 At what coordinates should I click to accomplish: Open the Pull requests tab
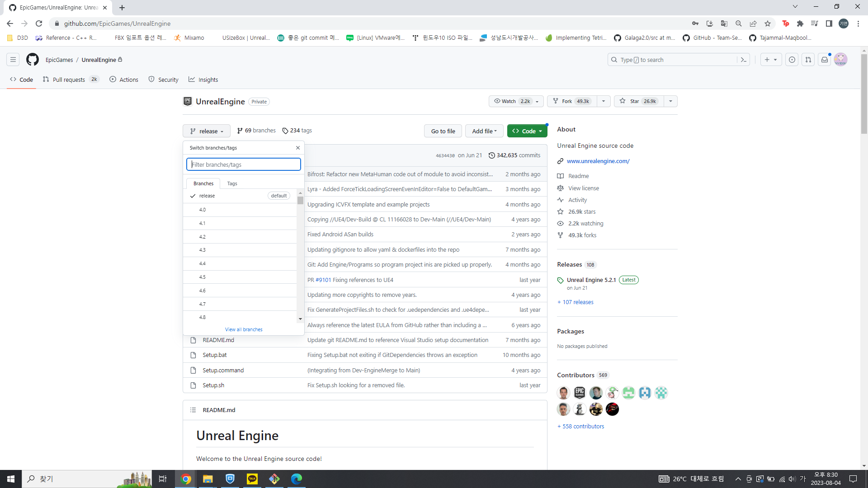click(x=71, y=80)
